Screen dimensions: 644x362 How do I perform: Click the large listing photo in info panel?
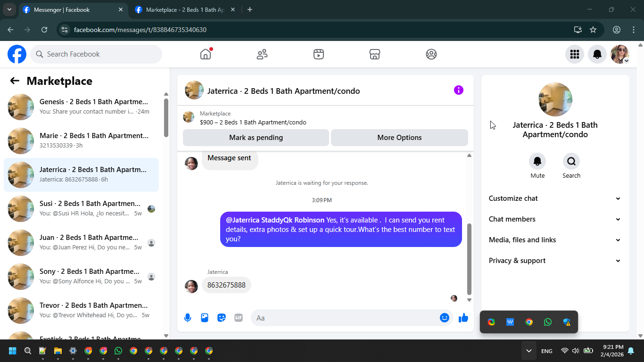pyautogui.click(x=555, y=99)
